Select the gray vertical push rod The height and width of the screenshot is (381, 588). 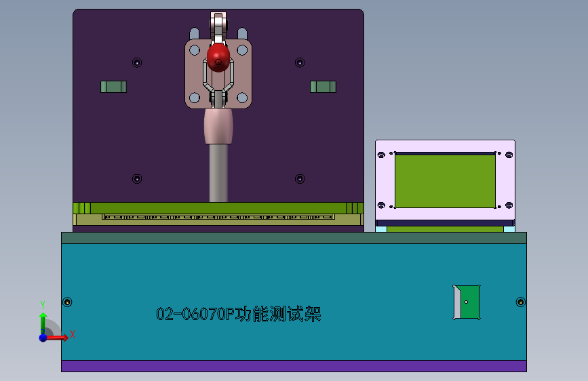click(218, 174)
